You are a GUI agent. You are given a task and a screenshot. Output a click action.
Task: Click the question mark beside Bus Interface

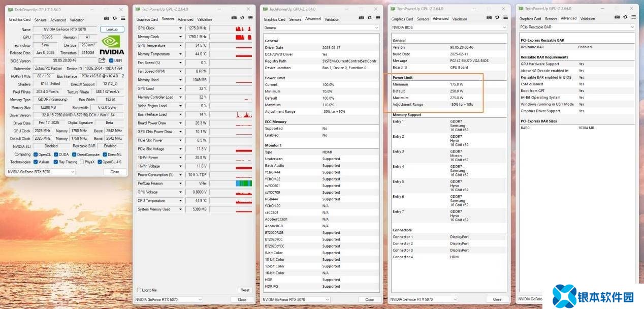tap(122, 76)
